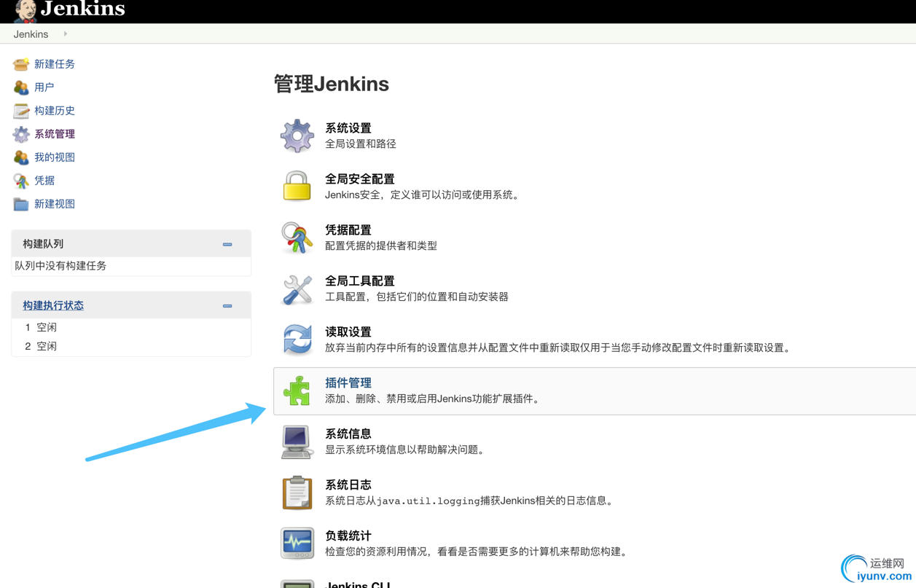This screenshot has width=916, height=588.
Task: Click the Jenkins CLI terminal icon
Action: [x=297, y=584]
